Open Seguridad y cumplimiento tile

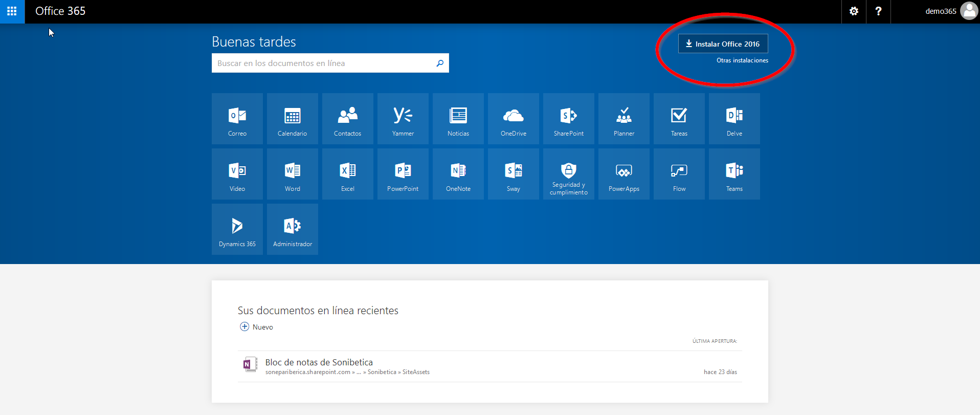click(x=569, y=174)
